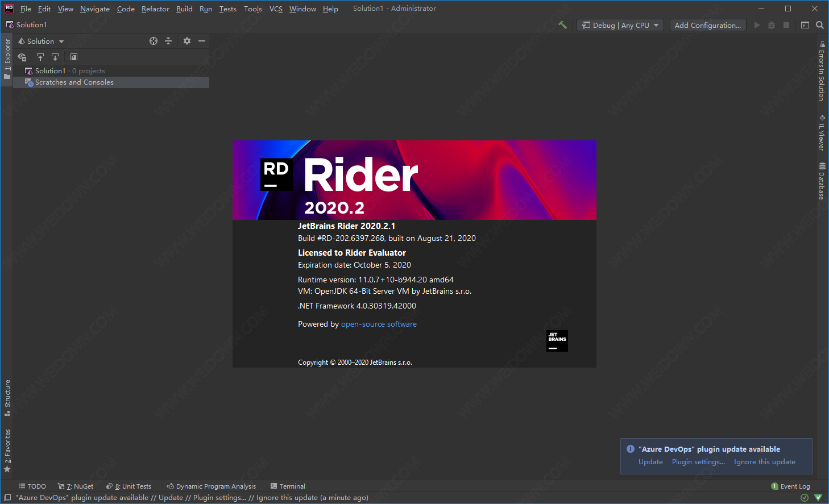Open the Explorer side tool window
This screenshot has height=504, width=829.
point(7,60)
